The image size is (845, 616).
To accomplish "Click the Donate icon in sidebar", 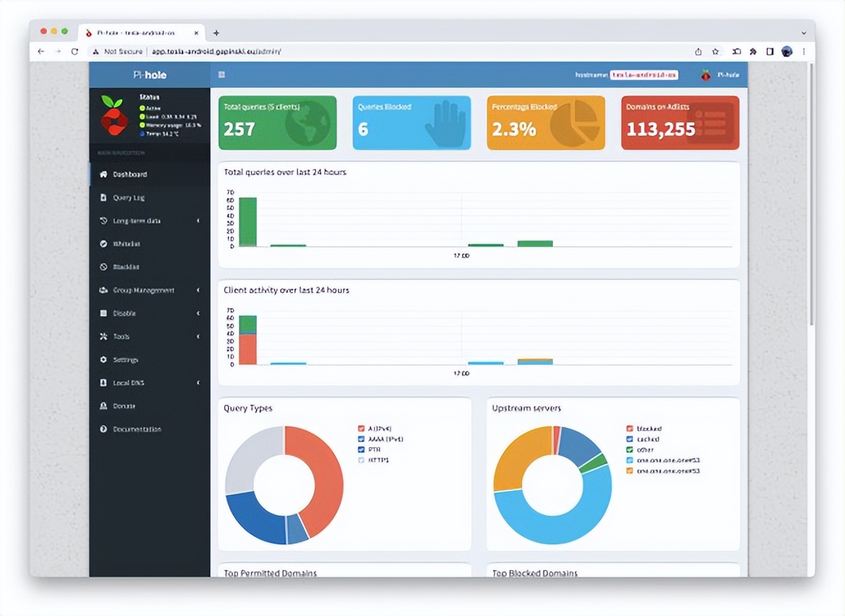I will click(103, 405).
